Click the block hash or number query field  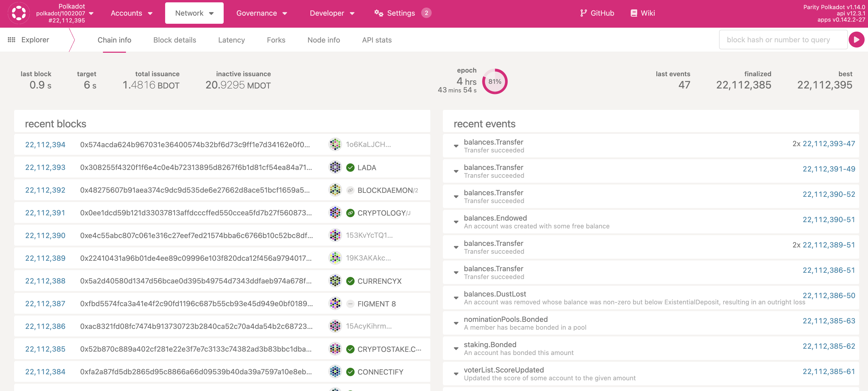(783, 40)
